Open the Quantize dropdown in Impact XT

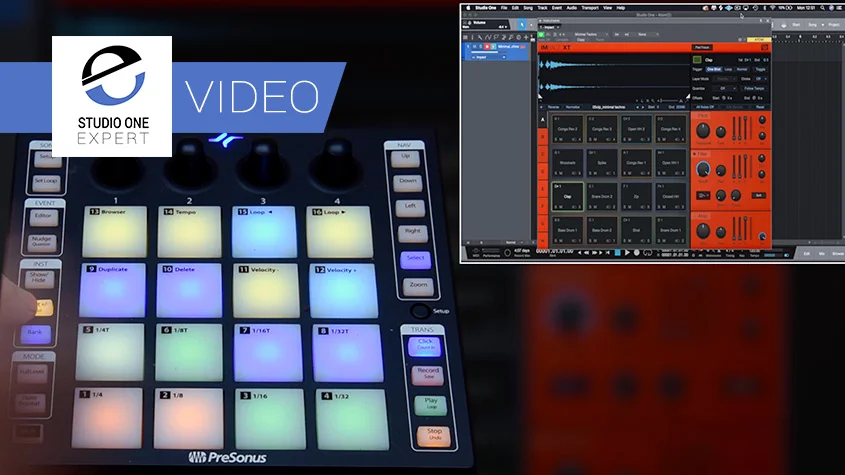(725, 88)
